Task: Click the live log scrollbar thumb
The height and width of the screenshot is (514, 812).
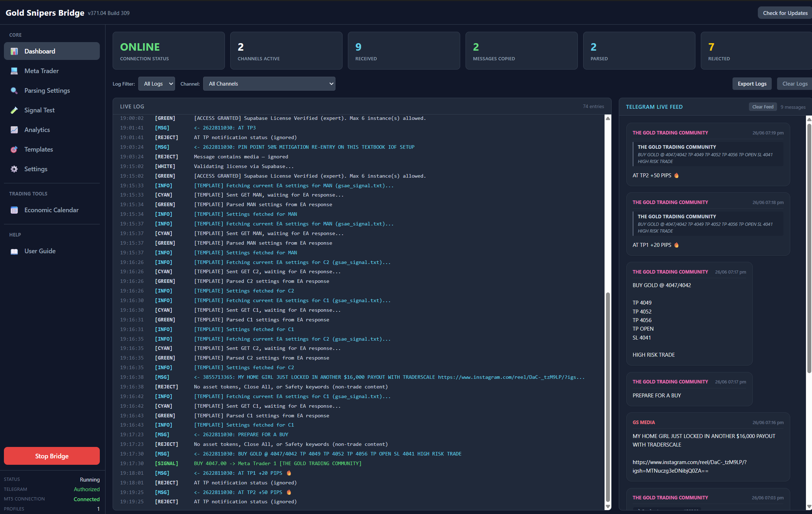Action: [x=608, y=397]
